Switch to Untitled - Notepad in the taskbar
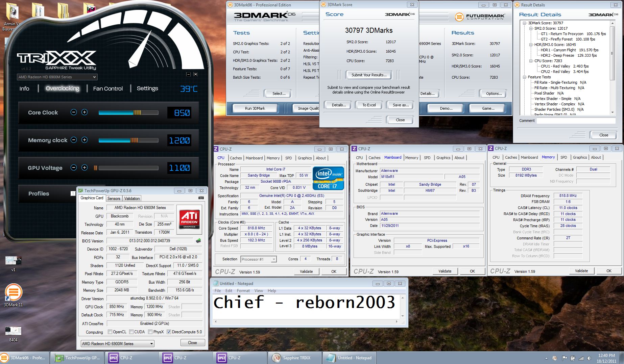This screenshot has width=624, height=364. [x=350, y=358]
